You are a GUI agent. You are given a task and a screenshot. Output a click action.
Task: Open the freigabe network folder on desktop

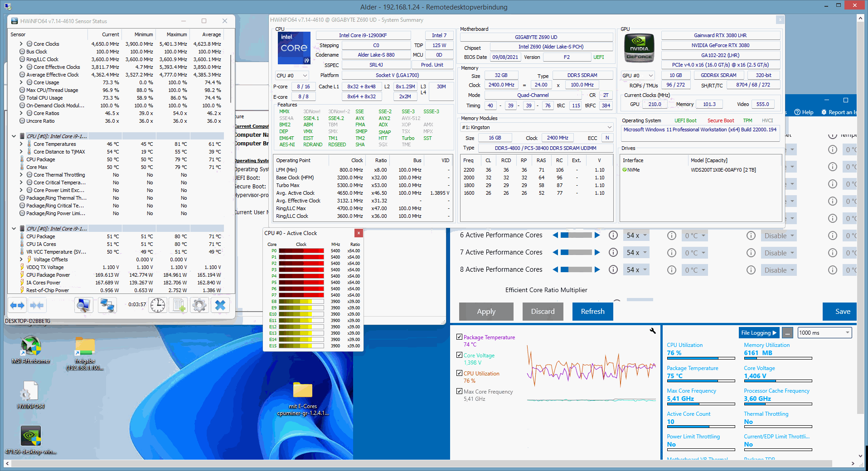tap(85, 353)
